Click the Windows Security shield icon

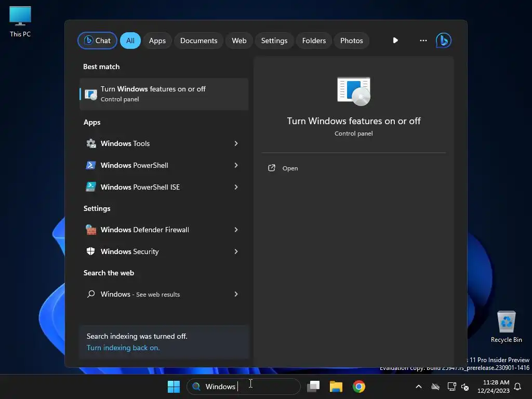90,251
